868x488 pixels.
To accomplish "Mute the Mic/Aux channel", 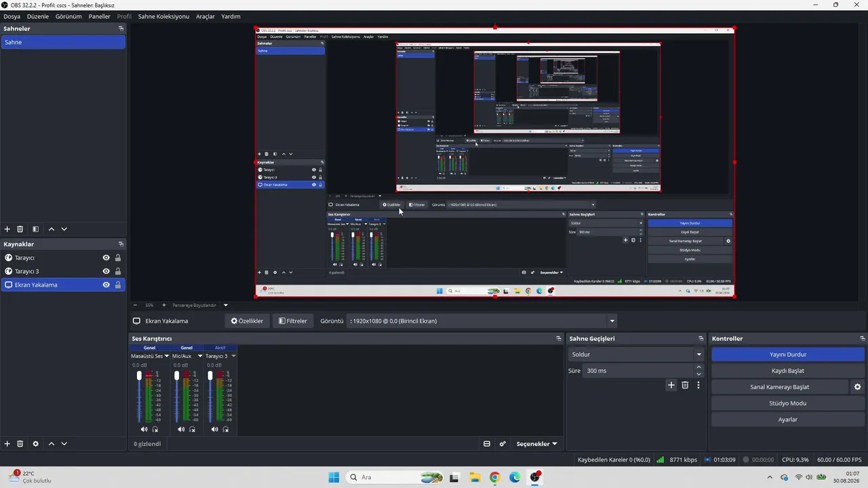I will (x=181, y=429).
